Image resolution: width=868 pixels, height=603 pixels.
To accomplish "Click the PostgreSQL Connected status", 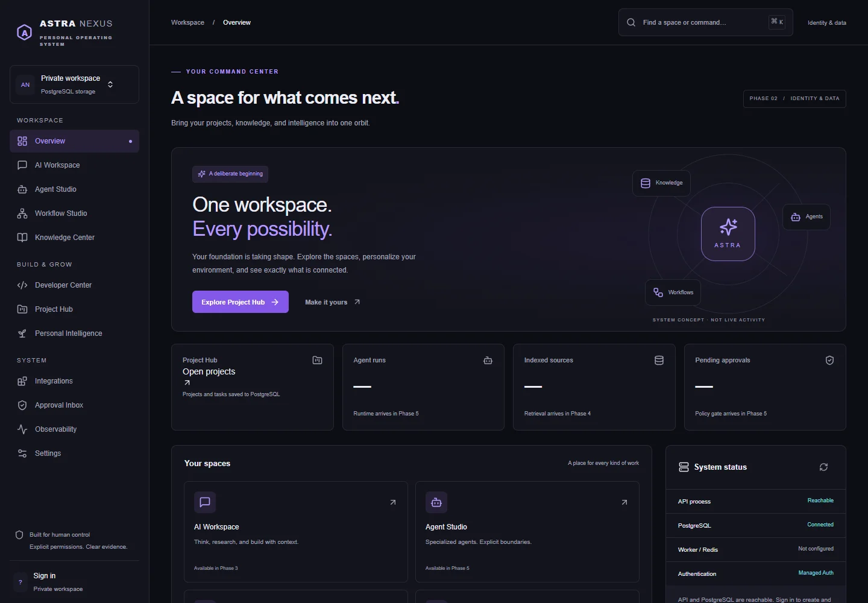I will point(820,525).
